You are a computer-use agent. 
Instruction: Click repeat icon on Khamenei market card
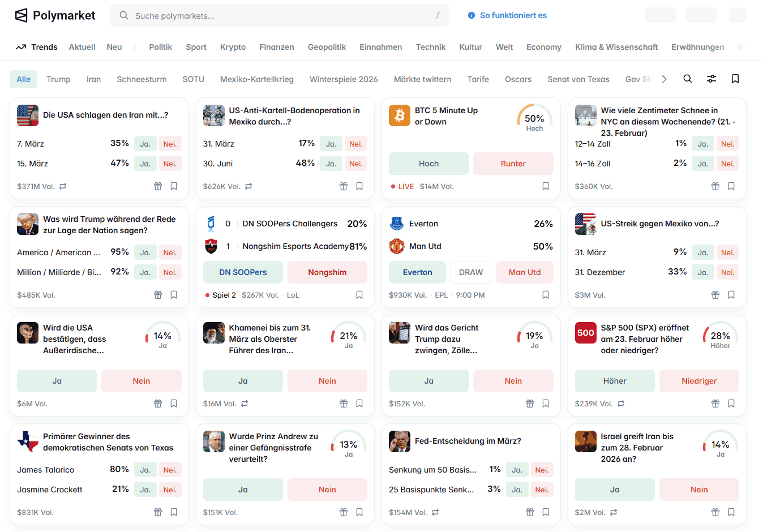pyautogui.click(x=245, y=404)
